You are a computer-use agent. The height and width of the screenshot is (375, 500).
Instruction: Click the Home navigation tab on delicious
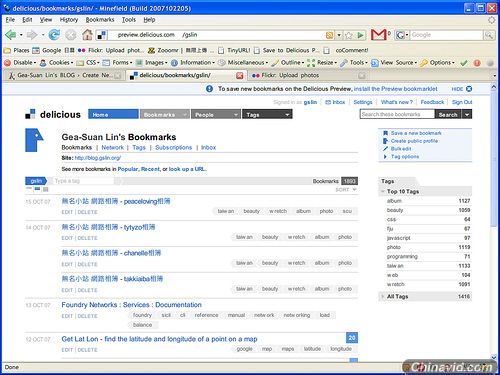[x=113, y=114]
